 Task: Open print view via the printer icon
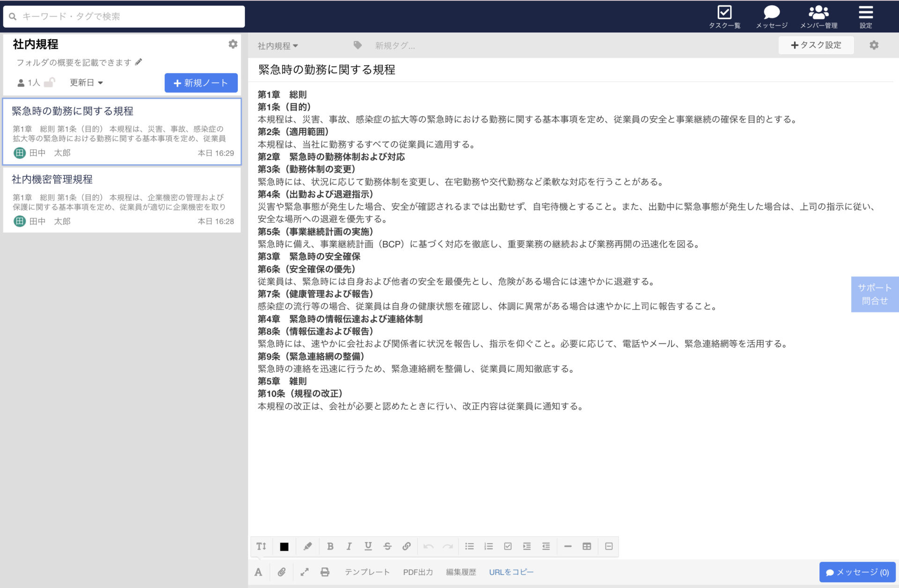(x=325, y=572)
